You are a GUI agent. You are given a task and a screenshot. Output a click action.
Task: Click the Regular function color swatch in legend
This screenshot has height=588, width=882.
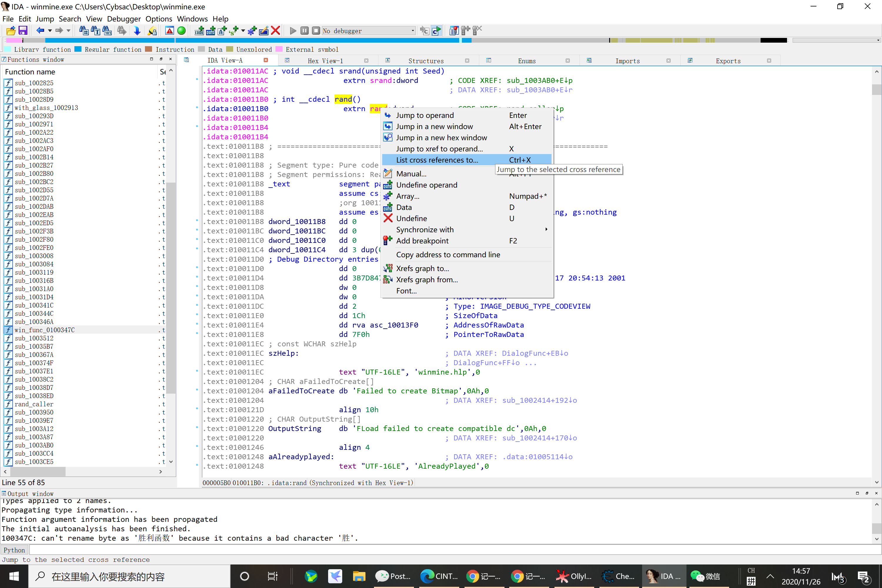(x=78, y=49)
